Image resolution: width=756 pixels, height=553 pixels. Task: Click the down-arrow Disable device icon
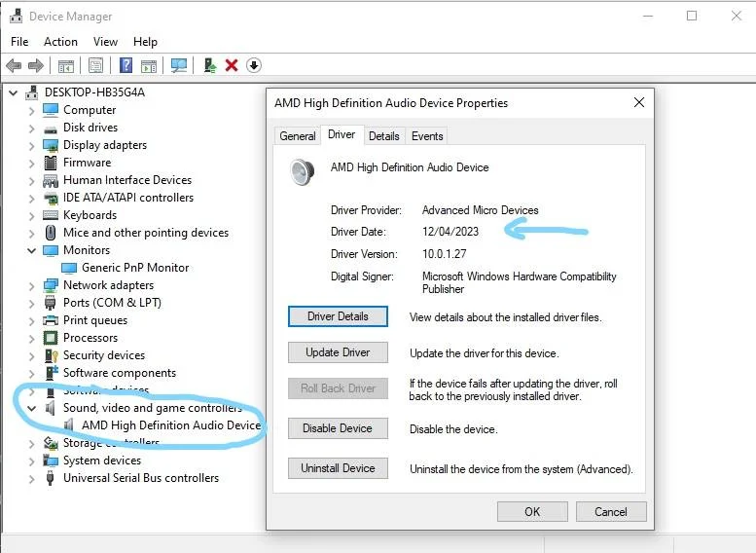coord(254,65)
